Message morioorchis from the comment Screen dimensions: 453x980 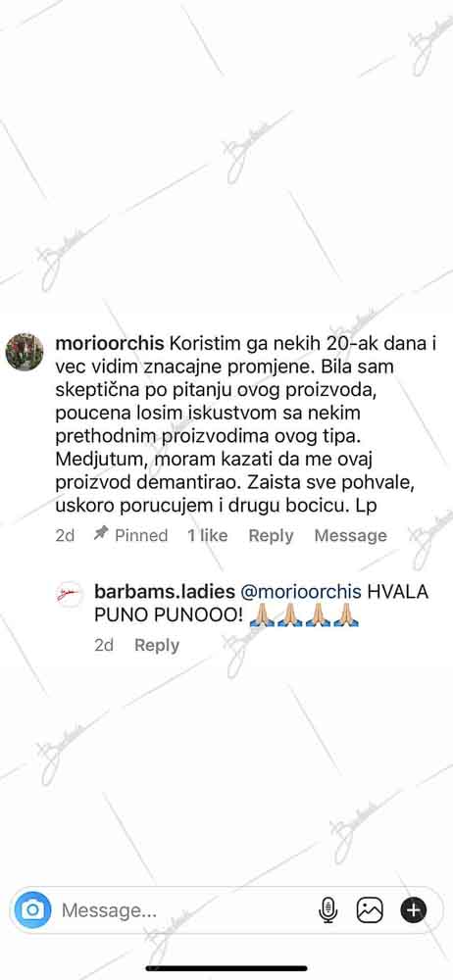(x=350, y=536)
